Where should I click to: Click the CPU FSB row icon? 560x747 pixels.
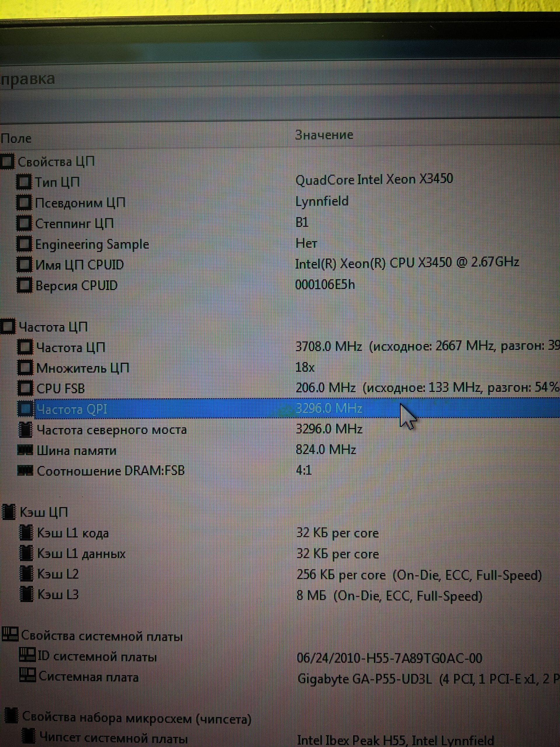(x=25, y=388)
